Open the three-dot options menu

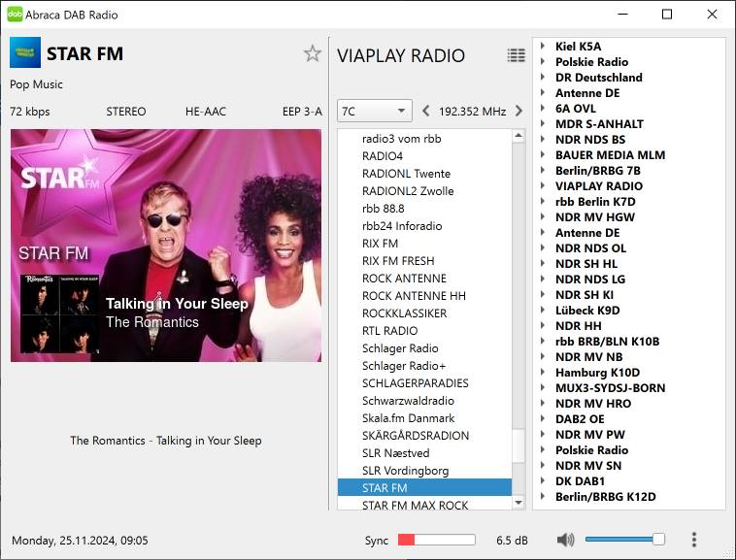[693, 540]
